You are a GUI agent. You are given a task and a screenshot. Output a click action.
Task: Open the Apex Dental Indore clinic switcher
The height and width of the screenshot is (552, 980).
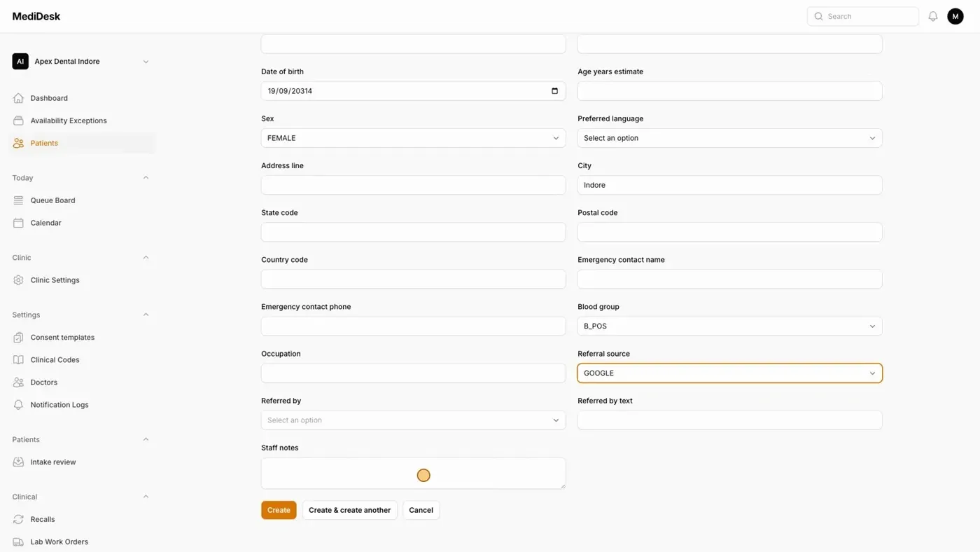tap(81, 62)
